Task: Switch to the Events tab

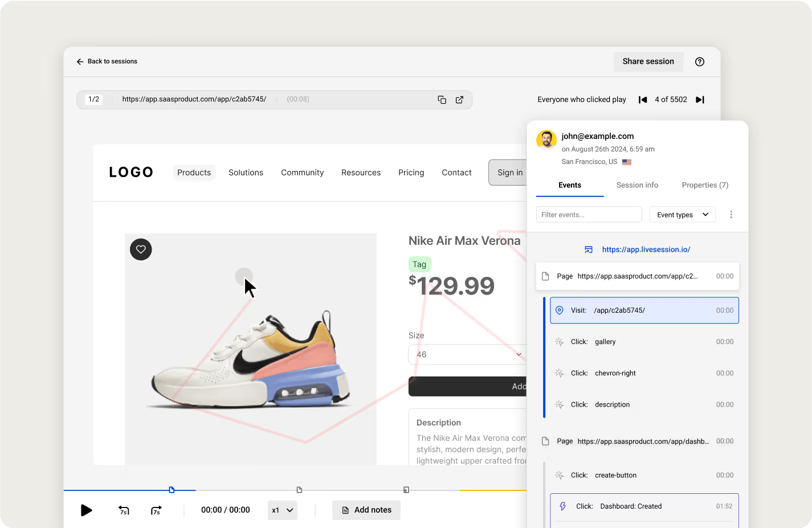Action: tap(570, 185)
